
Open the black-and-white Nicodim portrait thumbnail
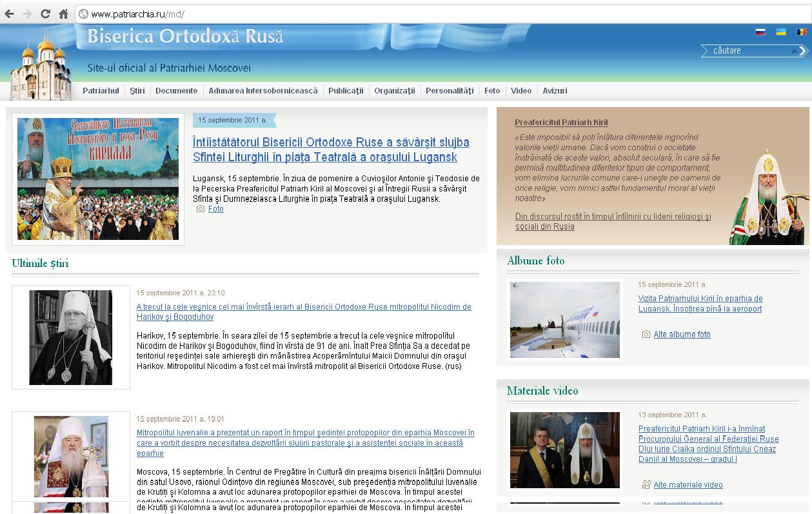click(x=71, y=337)
